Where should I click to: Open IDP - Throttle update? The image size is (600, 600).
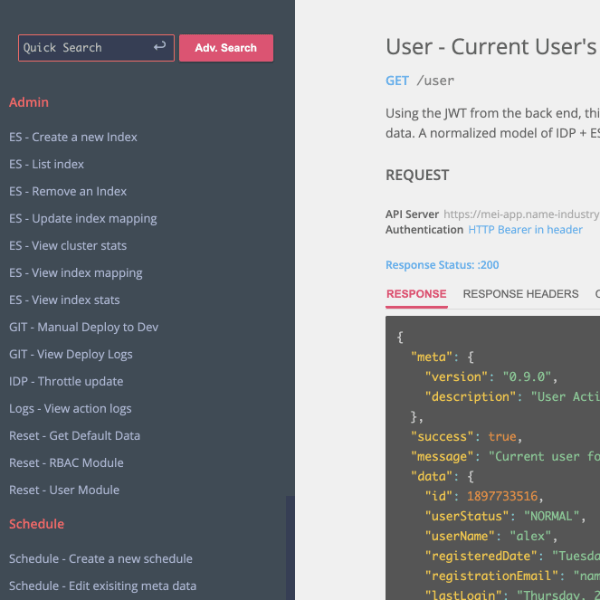66,382
